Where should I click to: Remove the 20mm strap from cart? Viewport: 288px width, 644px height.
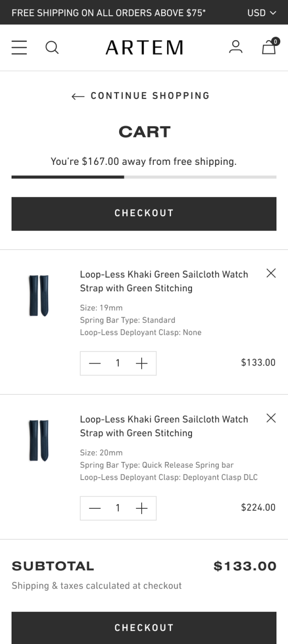[271, 418]
